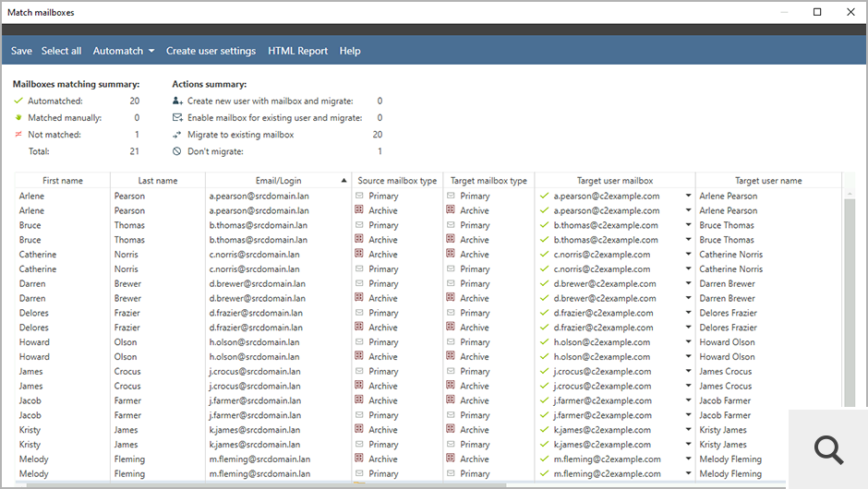This screenshot has width=868, height=489.
Task: Click Save in the toolbar
Action: (x=21, y=51)
